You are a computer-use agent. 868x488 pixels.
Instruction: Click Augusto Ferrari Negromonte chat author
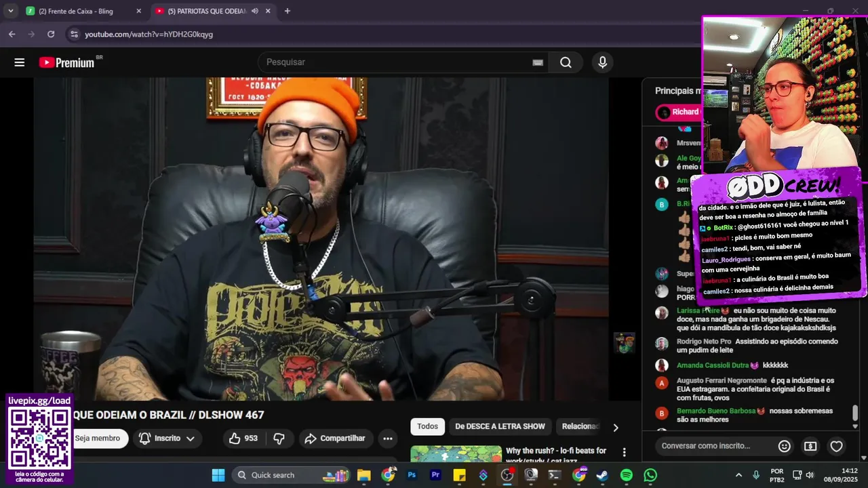pos(722,380)
